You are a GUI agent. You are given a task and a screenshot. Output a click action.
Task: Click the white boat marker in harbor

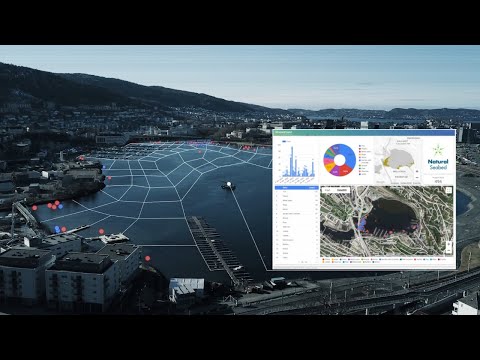click(229, 184)
